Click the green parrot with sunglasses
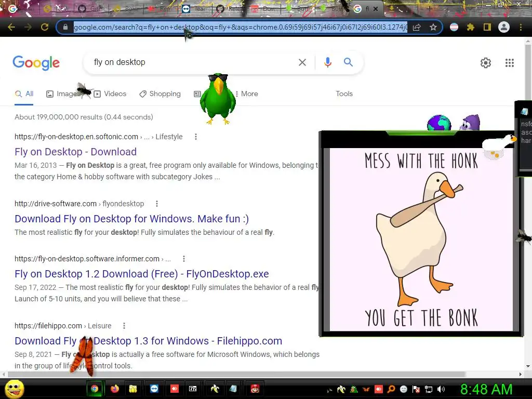This screenshot has width=532, height=399. [218, 99]
